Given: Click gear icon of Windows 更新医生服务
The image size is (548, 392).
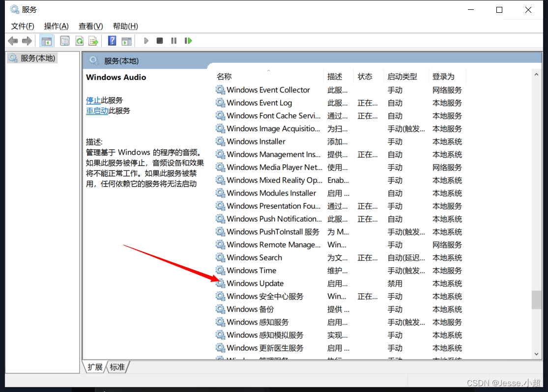Looking at the screenshot, I should (x=220, y=348).
